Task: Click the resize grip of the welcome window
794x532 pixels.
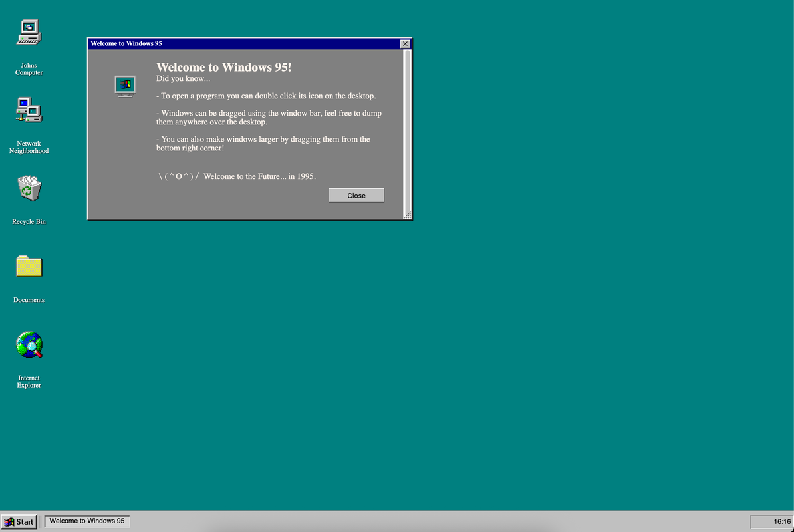Action: (x=408, y=215)
